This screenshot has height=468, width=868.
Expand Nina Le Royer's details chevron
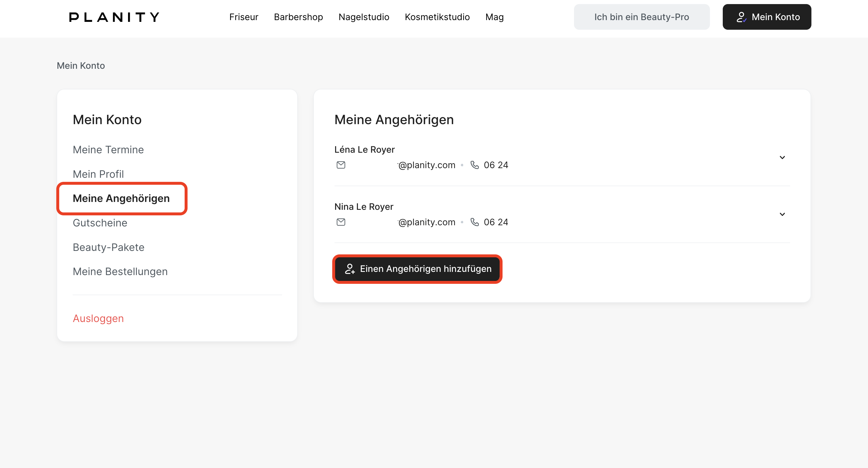[x=782, y=214]
